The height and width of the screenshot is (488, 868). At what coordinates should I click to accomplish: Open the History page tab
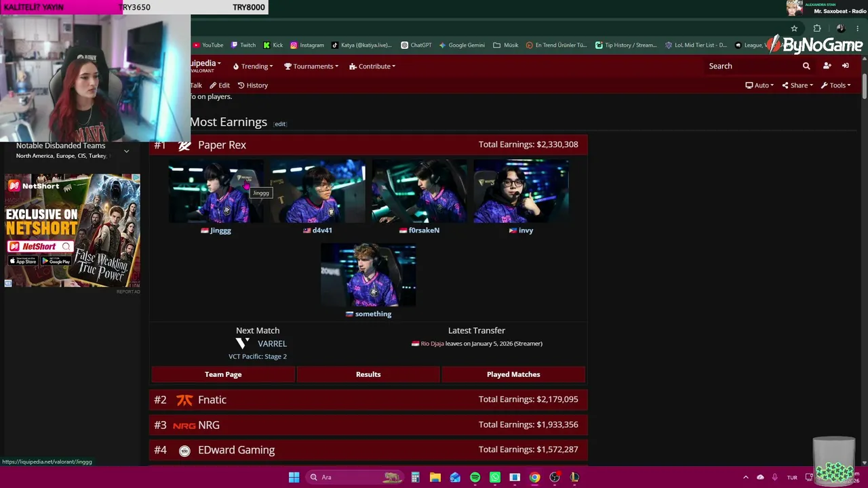pyautogui.click(x=253, y=85)
